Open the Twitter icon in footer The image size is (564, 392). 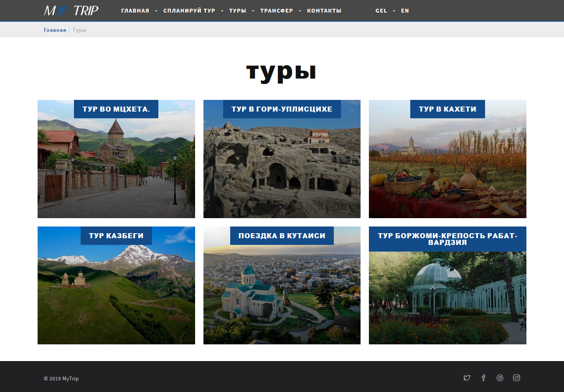tap(467, 378)
